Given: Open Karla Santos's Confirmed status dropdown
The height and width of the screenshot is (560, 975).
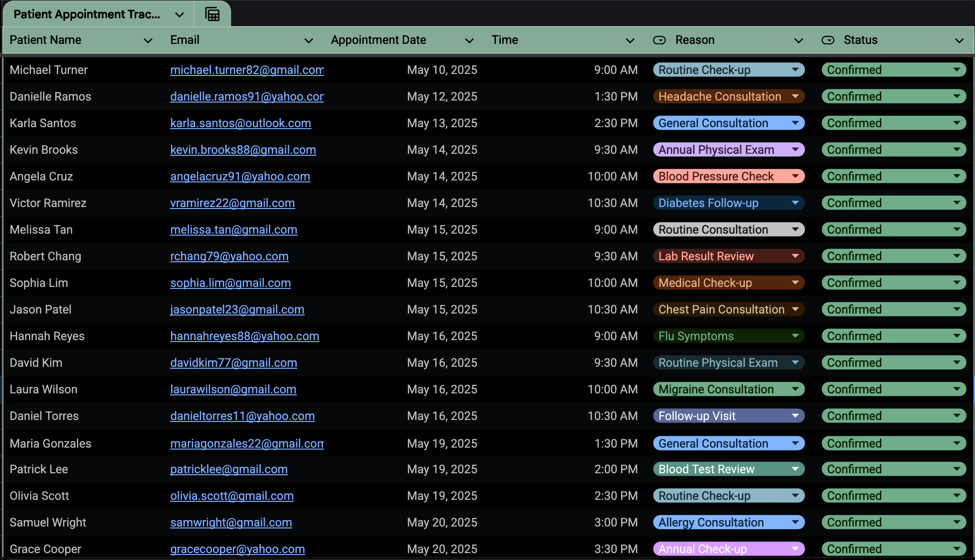Looking at the screenshot, I should 956,123.
